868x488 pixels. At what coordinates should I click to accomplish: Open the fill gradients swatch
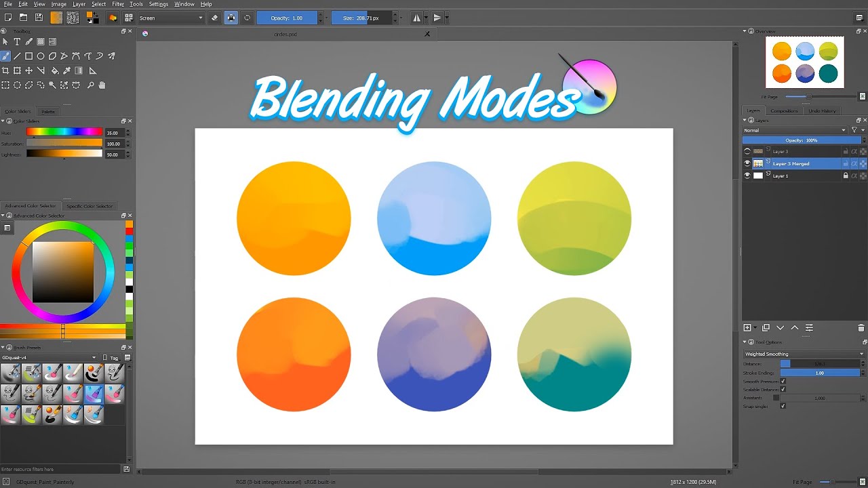(x=56, y=18)
